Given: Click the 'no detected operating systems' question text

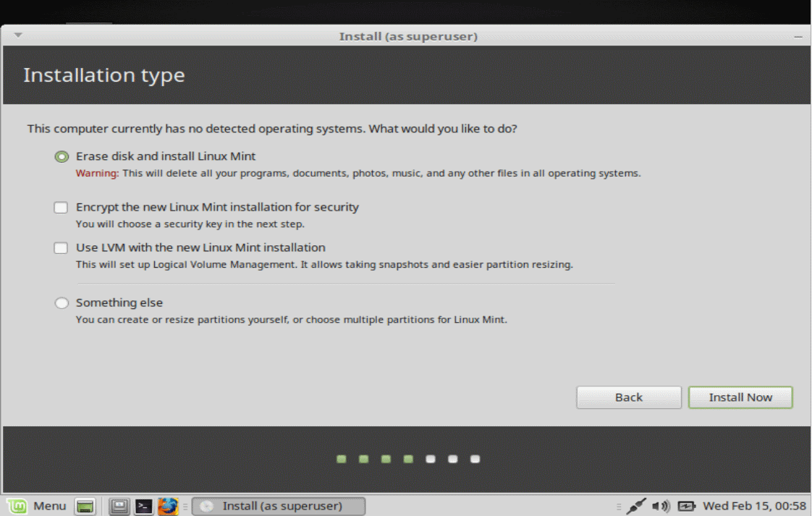Looking at the screenshot, I should (272, 129).
